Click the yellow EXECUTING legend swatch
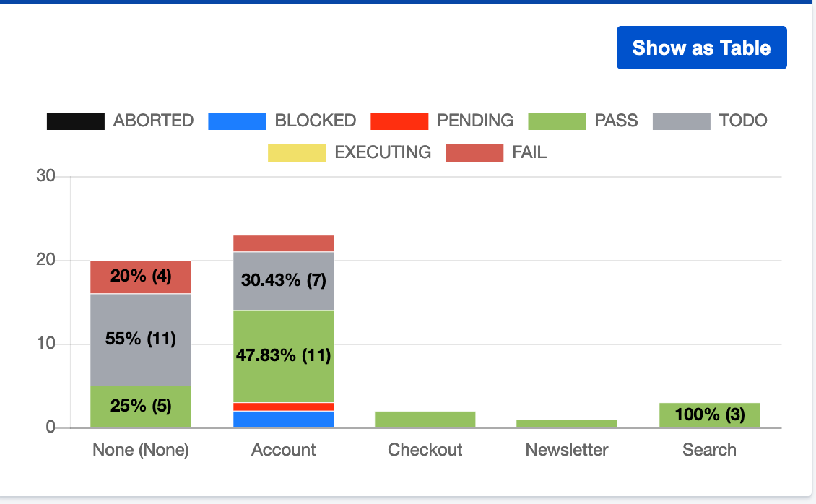This screenshot has width=816, height=504. pyautogui.click(x=297, y=152)
